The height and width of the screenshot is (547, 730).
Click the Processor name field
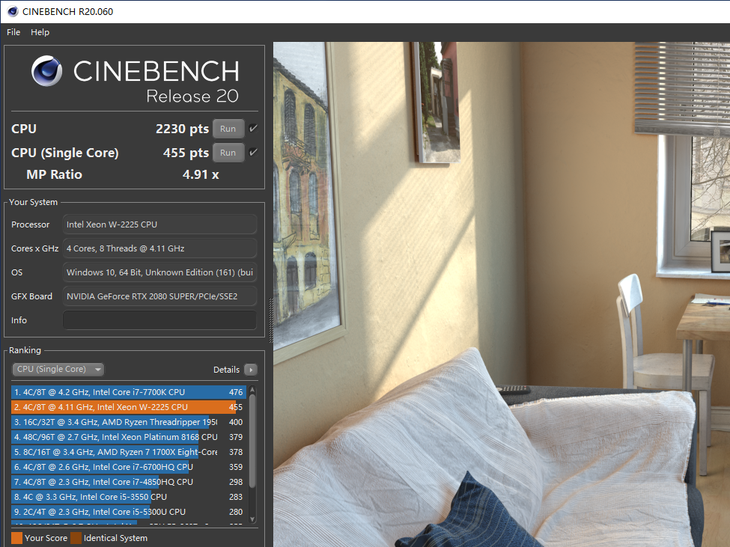click(160, 224)
